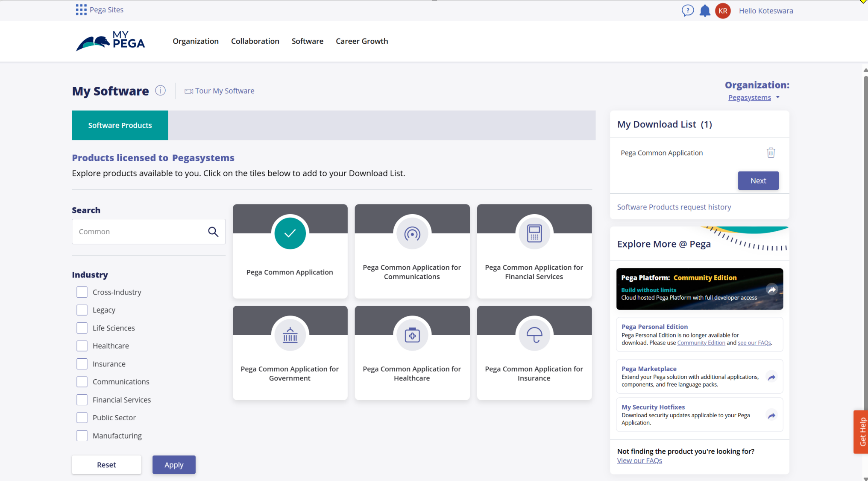Viewport: 868px width, 481px height.
Task: Open the Software menu item
Action: tap(307, 41)
